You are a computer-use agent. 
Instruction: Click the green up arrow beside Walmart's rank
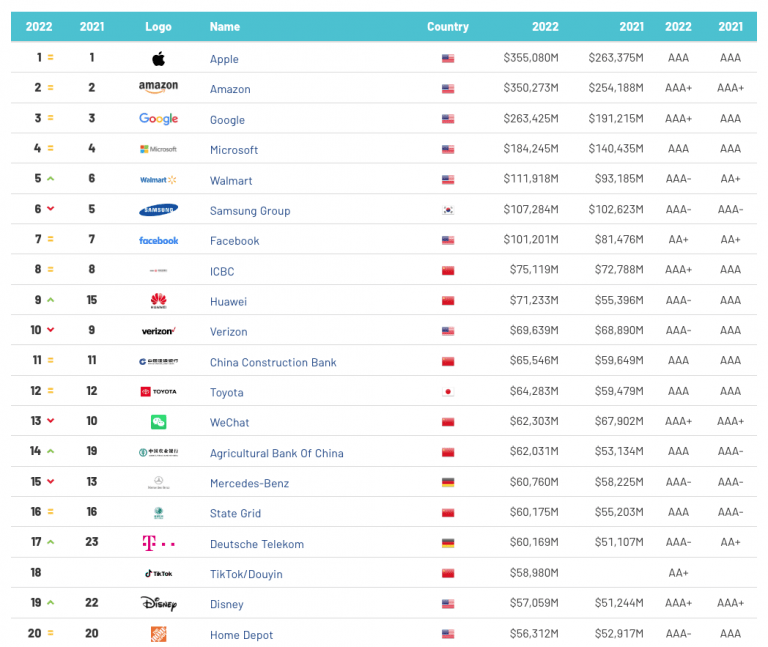pos(50,179)
